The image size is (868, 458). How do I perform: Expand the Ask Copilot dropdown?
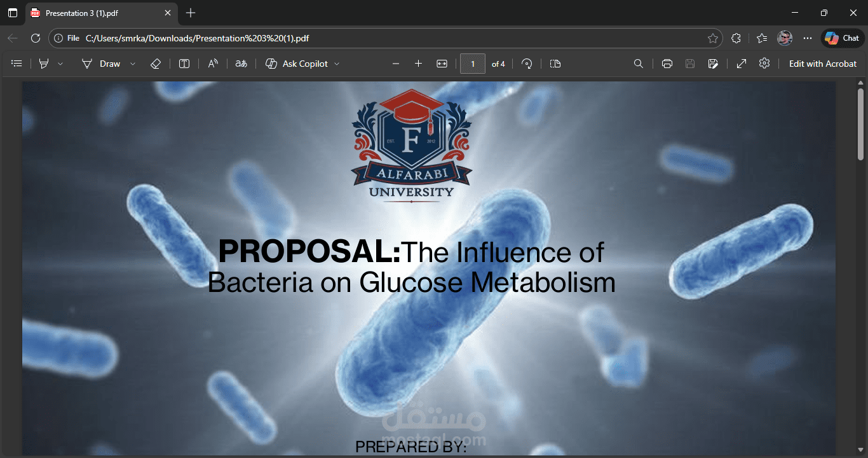coord(337,63)
